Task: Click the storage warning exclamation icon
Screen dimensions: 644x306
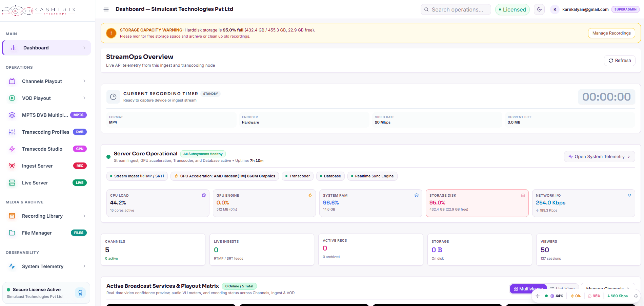Action: tap(111, 33)
